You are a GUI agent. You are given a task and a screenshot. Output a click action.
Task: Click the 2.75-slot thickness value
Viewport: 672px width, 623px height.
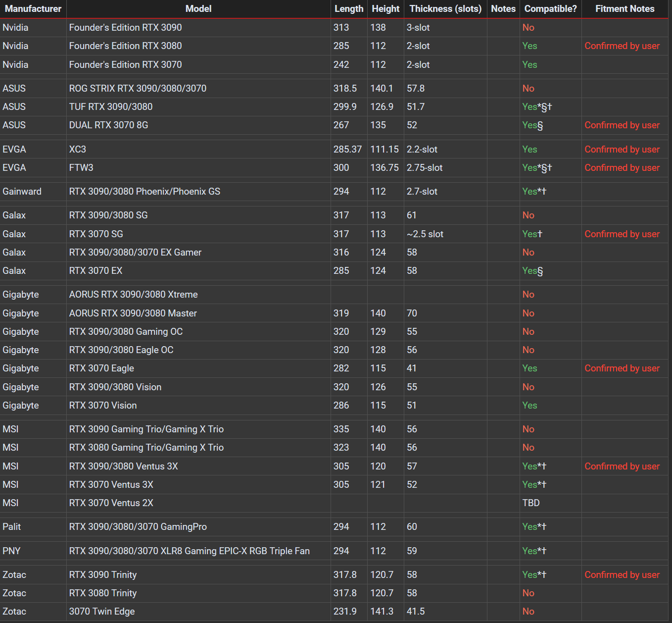[425, 168]
